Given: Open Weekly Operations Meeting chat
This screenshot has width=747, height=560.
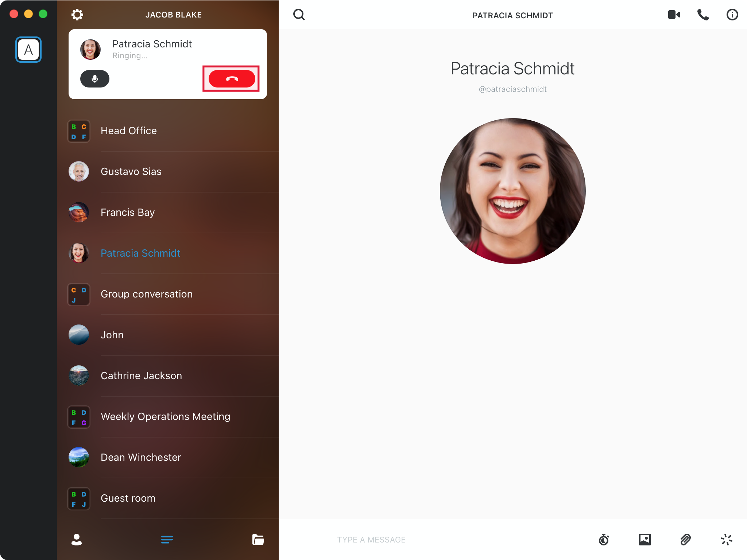Looking at the screenshot, I should coord(168,417).
